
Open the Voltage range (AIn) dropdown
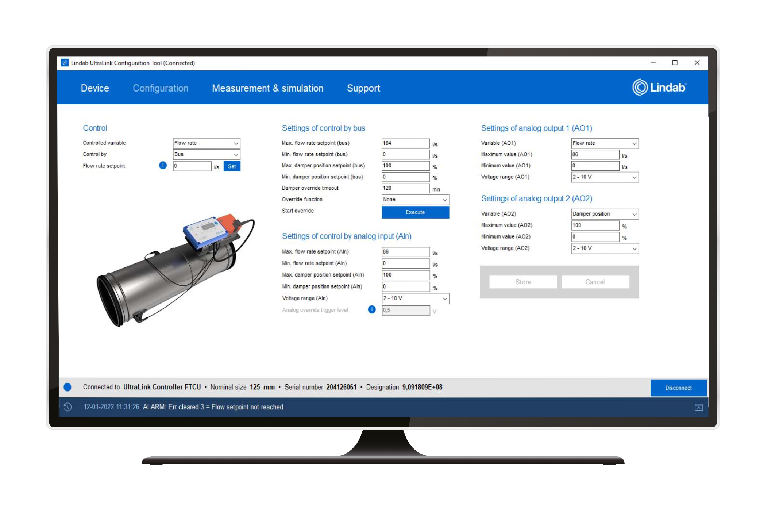pos(415,298)
